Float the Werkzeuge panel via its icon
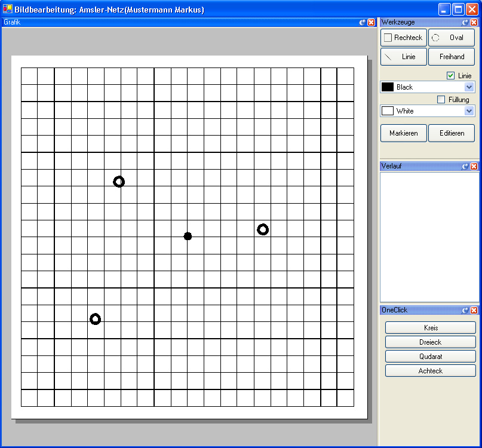 coord(465,22)
